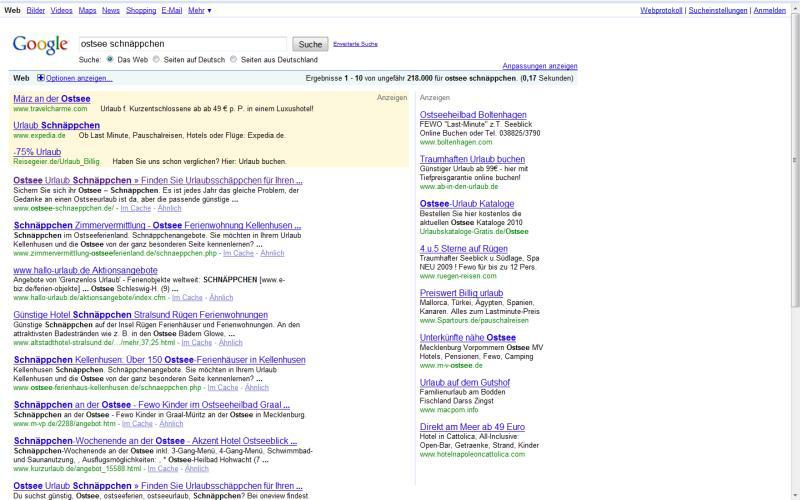This screenshot has width=800, height=500.
Task: Open 'Günstige Hotel Schnäppchen Stralsund Rügen' result
Action: pyautogui.click(x=140, y=315)
